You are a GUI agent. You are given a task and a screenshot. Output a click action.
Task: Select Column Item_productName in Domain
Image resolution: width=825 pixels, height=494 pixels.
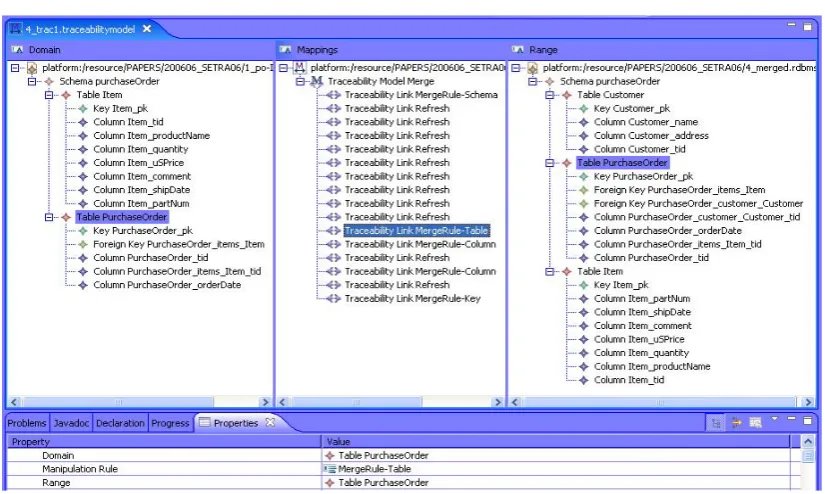coord(152,136)
